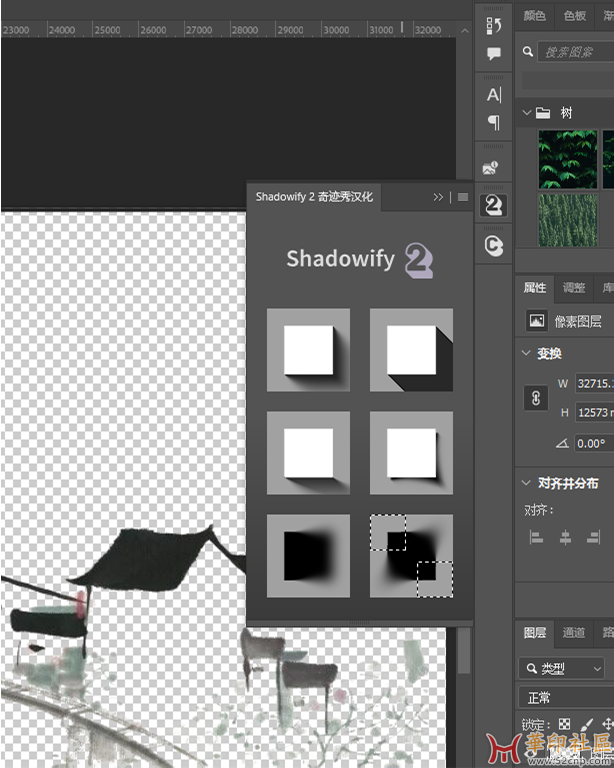614x768 pixels.
Task: Click the W width value field
Action: [x=594, y=384]
